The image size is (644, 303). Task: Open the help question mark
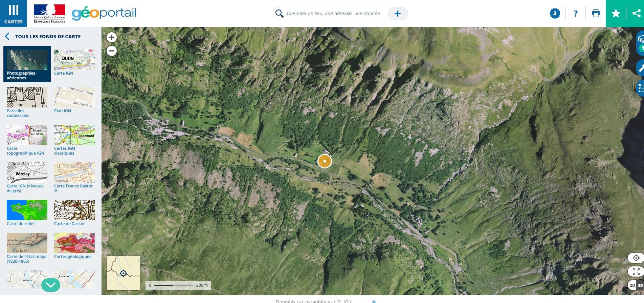pos(575,14)
